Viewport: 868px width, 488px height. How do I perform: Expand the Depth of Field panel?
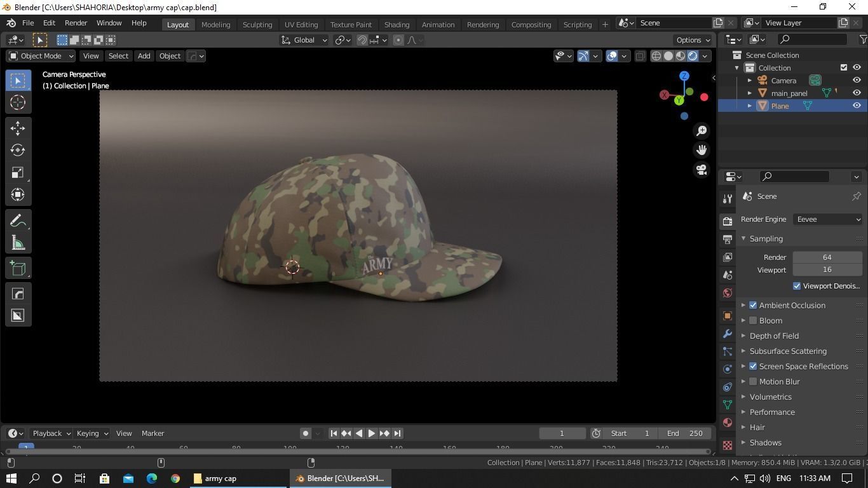774,336
